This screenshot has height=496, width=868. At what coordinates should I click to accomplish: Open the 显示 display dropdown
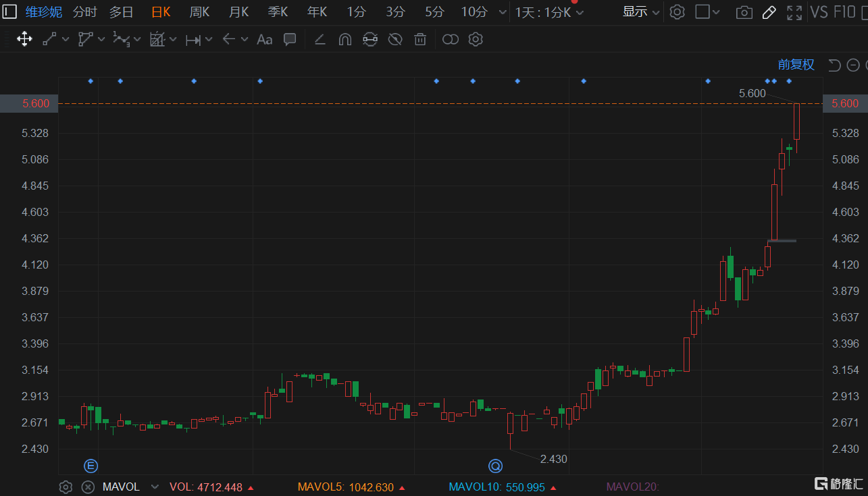pyautogui.click(x=641, y=11)
